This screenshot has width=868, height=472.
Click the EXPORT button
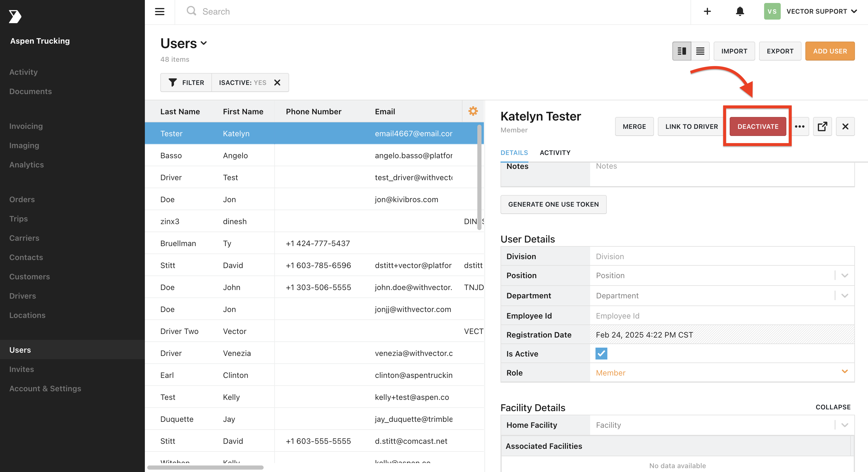[x=780, y=51]
